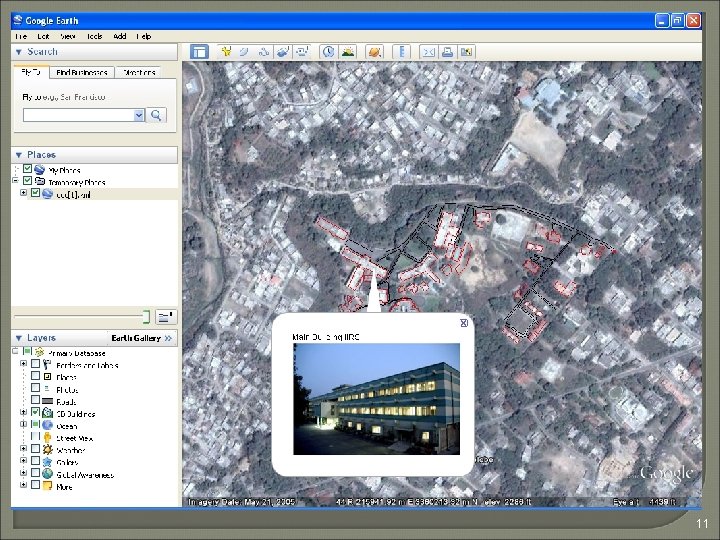Open the Earth Gallery link
Image resolution: width=720 pixels, height=540 pixels.
click(141, 338)
